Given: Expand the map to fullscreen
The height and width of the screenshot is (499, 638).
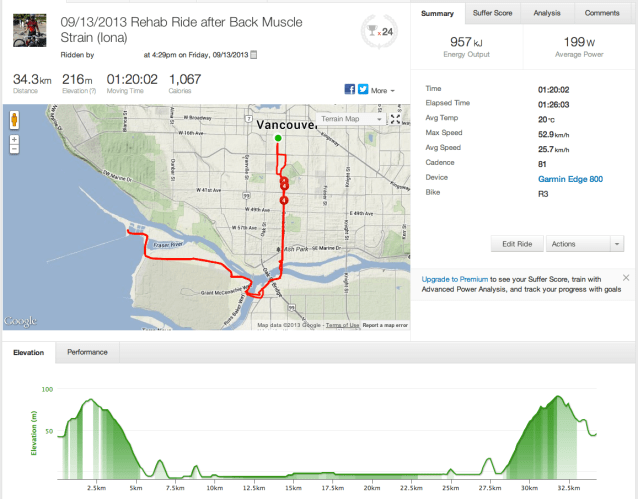Looking at the screenshot, I should pos(396,119).
